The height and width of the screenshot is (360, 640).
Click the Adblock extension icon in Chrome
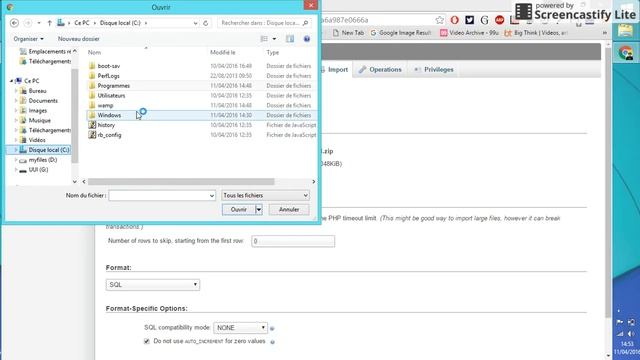(x=499, y=20)
